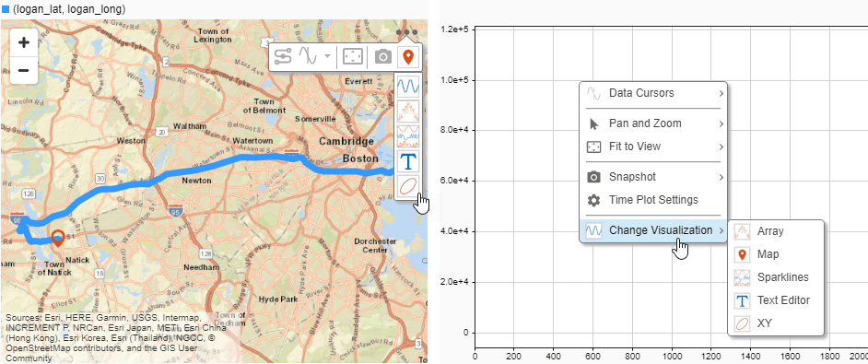This screenshot has width=868, height=364.
Task: Click the orange location marker near Natick
Action: 57,239
